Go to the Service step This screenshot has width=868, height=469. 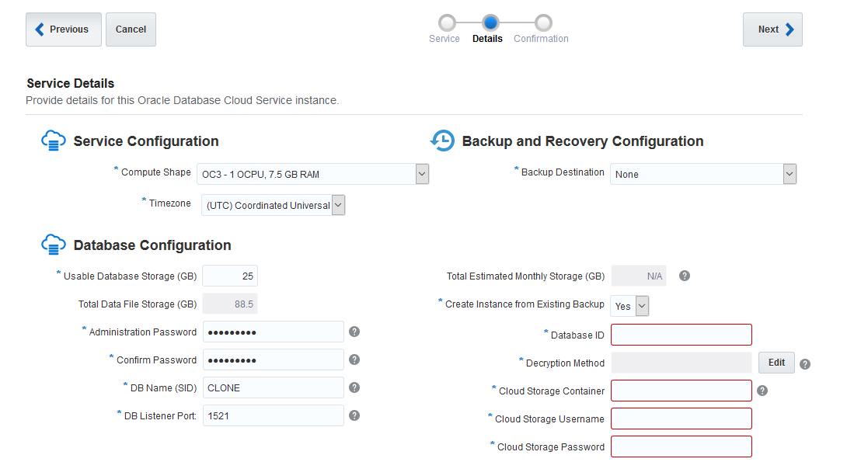(x=446, y=23)
